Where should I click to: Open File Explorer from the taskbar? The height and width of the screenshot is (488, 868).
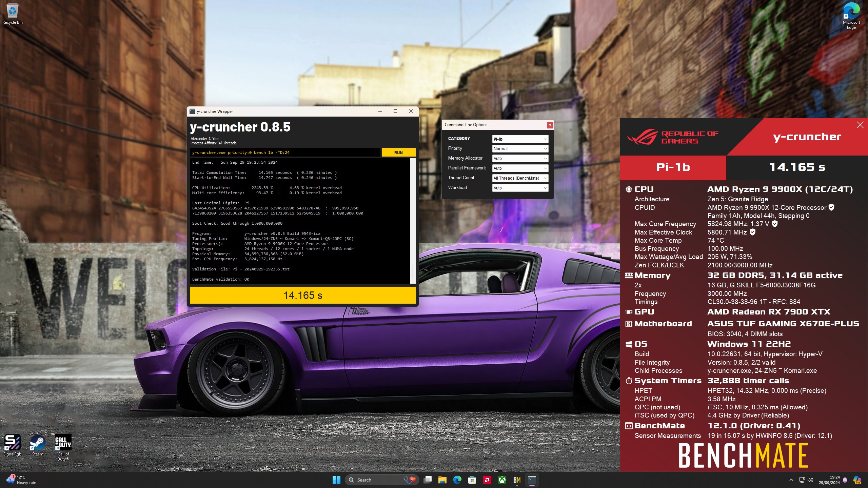(442, 480)
